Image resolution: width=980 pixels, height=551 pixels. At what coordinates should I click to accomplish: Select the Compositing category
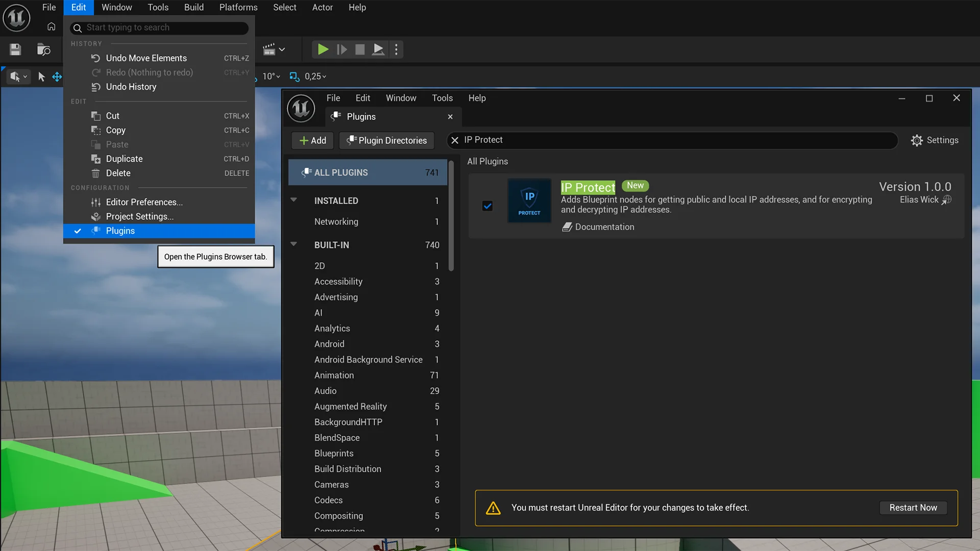[367, 516]
